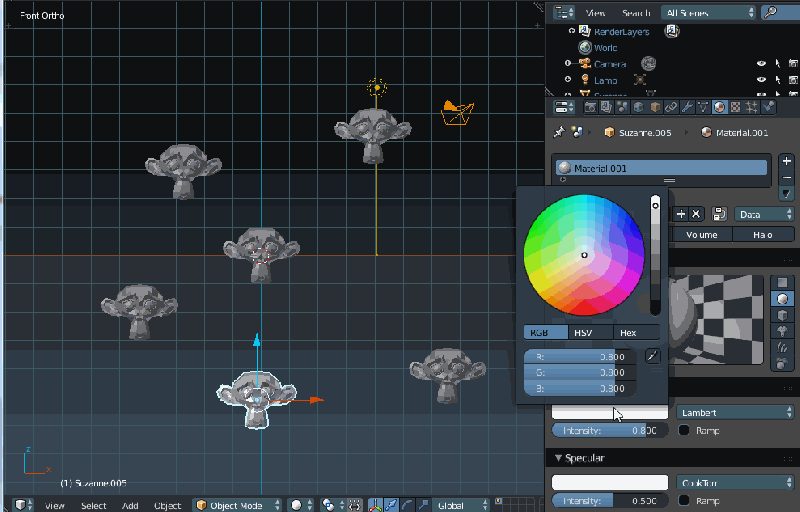Open the Scene properties tab
This screenshot has width=800, height=512.
click(622, 107)
